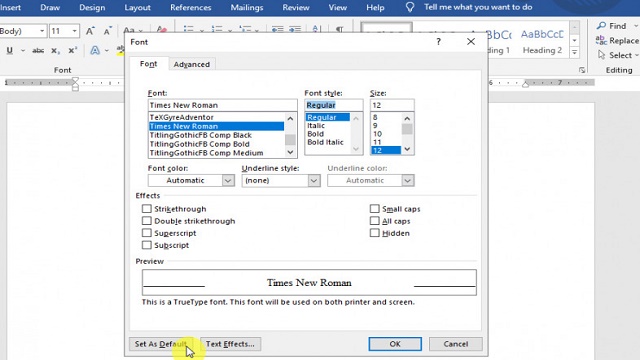Click the Superscript x² icon

pos(73,50)
